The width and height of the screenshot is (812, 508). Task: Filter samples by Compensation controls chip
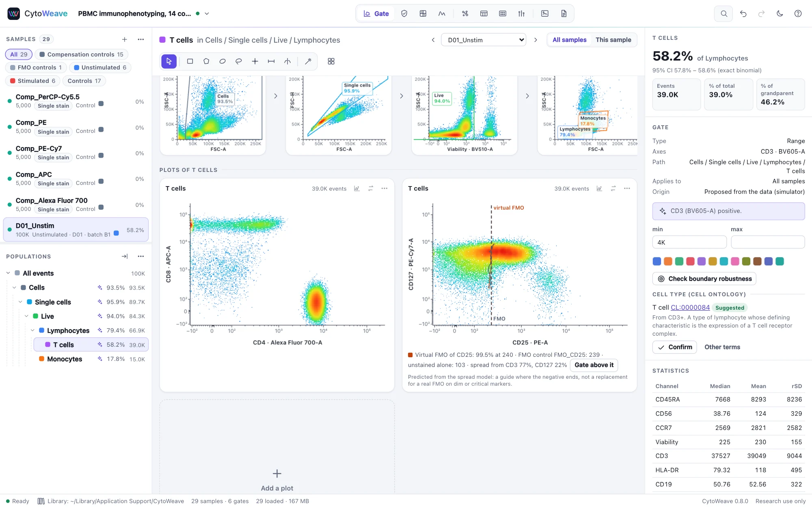click(81, 54)
